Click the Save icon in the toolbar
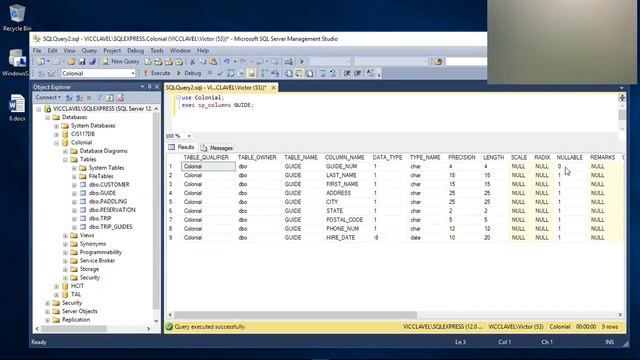 click(x=82, y=61)
